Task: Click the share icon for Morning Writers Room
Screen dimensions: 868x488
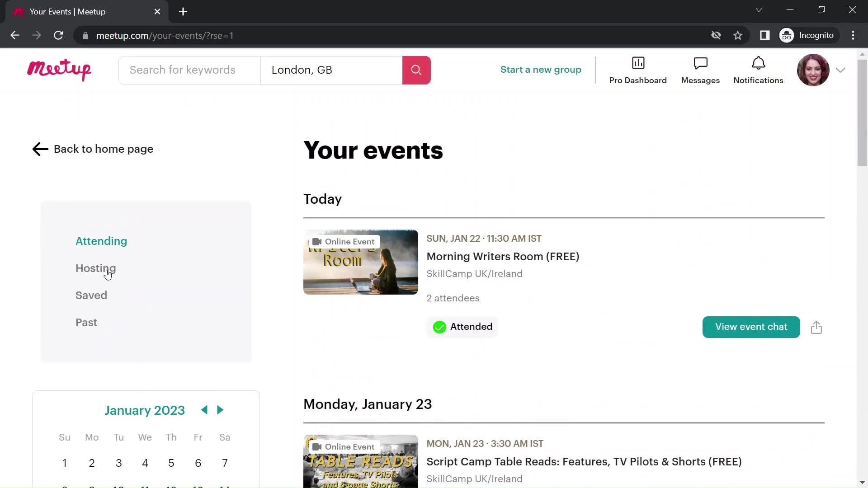Action: [x=817, y=327]
